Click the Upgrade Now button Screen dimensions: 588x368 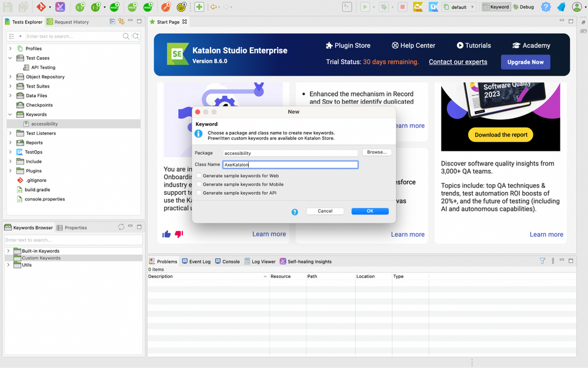525,61
